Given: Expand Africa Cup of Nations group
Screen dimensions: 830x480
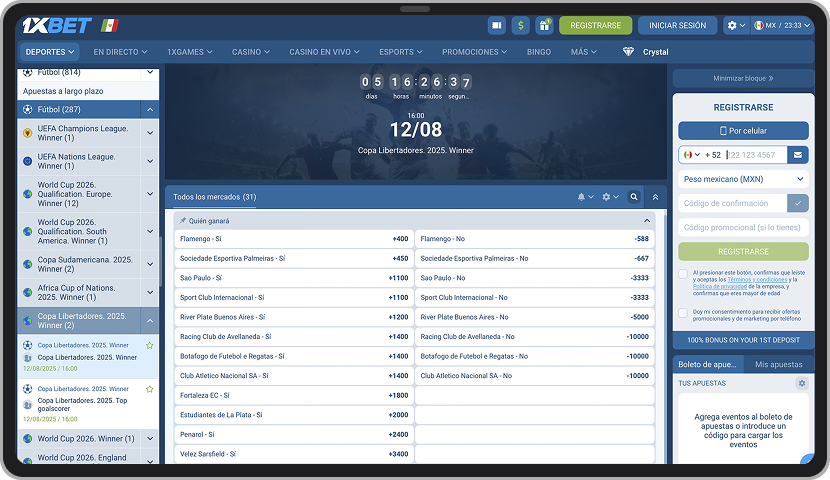Looking at the screenshot, I should (x=150, y=292).
